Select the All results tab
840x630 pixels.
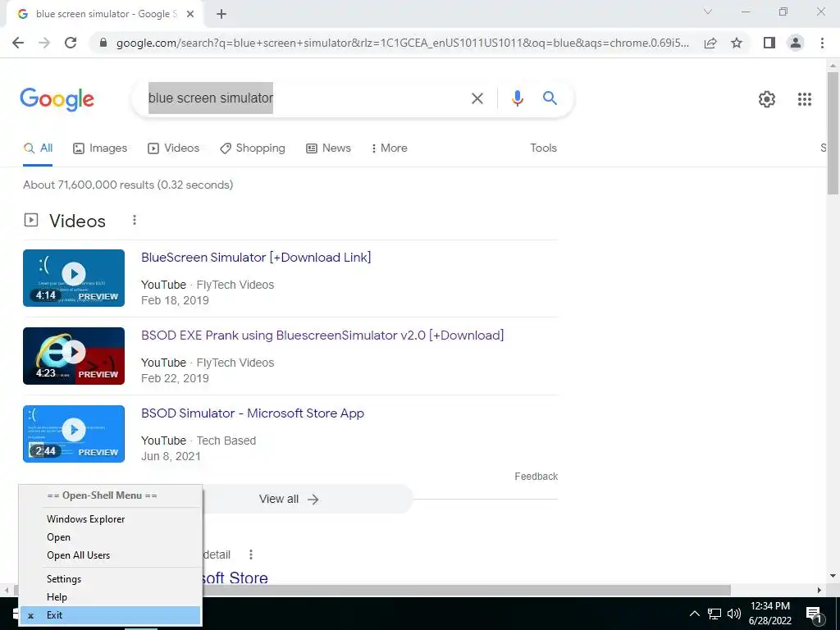click(x=38, y=148)
